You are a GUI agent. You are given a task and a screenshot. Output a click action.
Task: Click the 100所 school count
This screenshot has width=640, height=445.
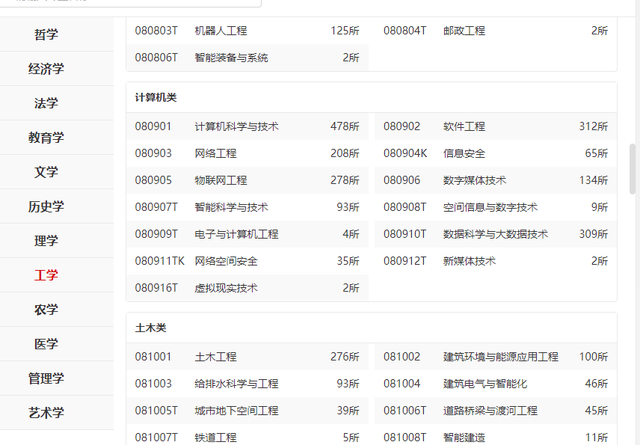pyautogui.click(x=593, y=357)
